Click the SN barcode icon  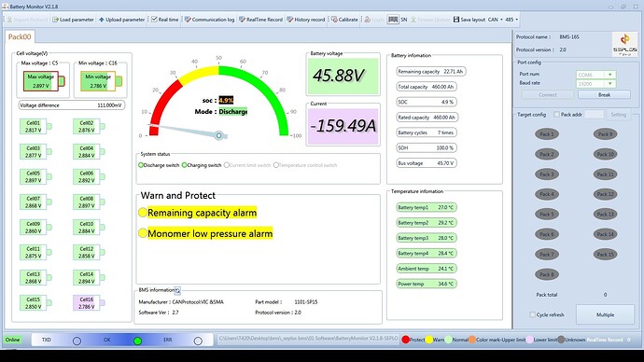pyautogui.click(x=393, y=20)
